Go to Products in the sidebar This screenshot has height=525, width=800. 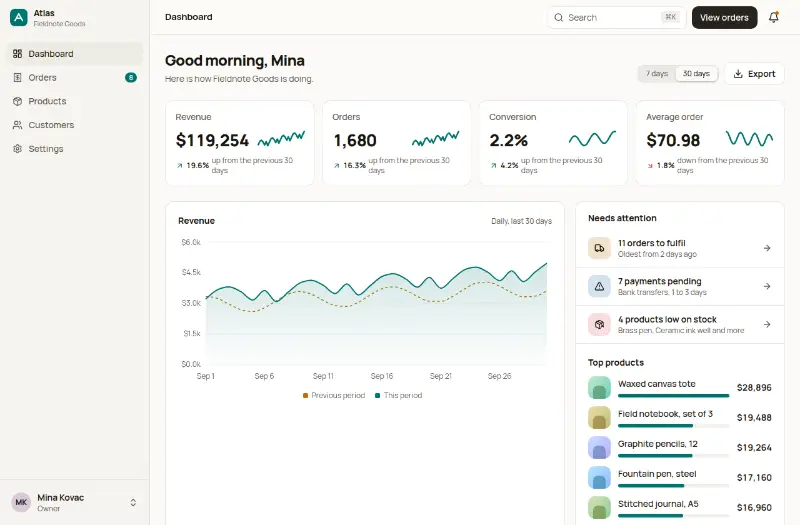[x=74, y=101]
